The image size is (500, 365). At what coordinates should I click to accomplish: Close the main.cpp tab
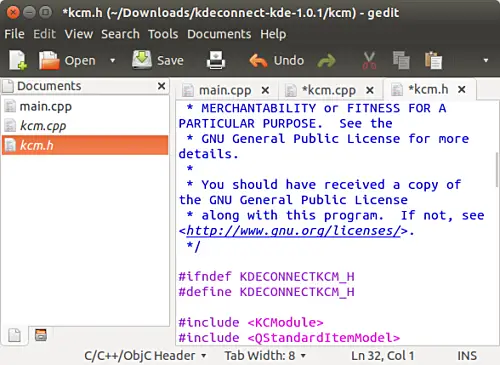click(x=265, y=90)
